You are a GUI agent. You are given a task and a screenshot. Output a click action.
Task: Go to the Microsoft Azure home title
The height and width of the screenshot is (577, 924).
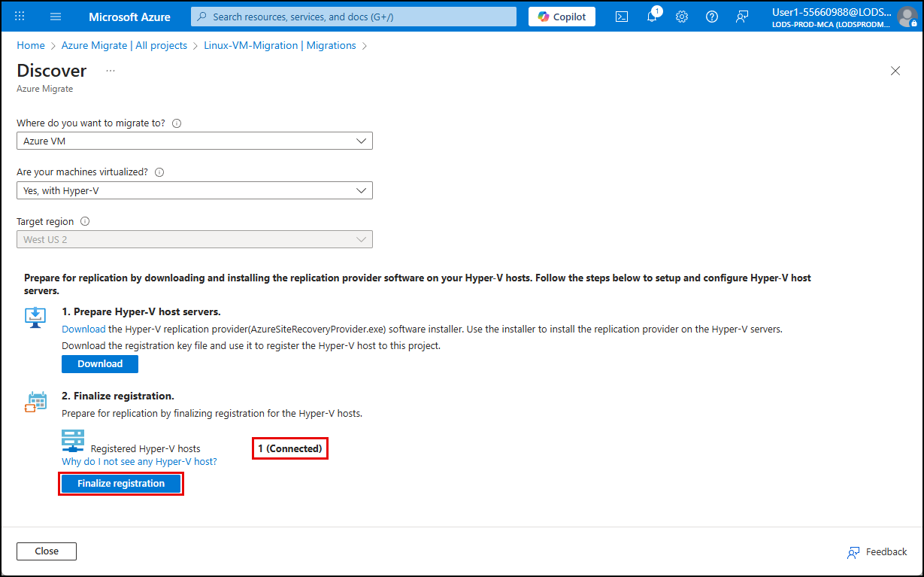[129, 17]
